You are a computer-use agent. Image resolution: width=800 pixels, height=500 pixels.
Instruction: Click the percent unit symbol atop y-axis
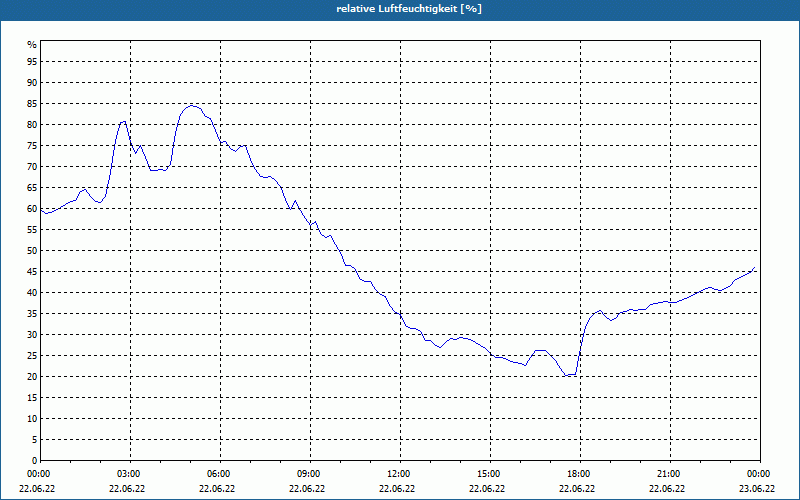point(32,45)
